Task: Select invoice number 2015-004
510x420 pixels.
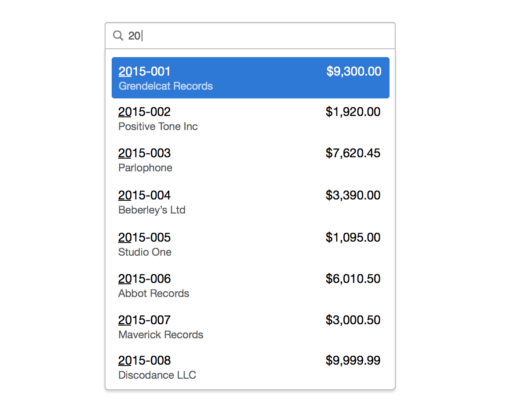Action: 145,195
